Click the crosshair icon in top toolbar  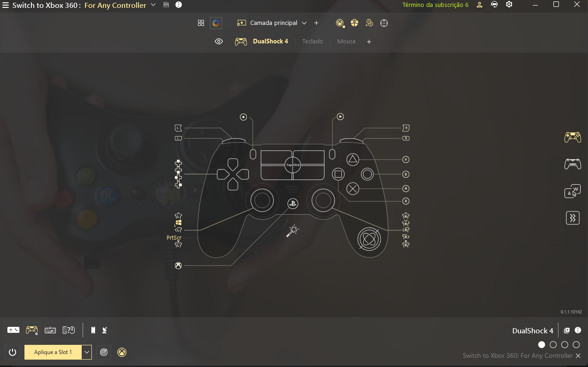384,23
